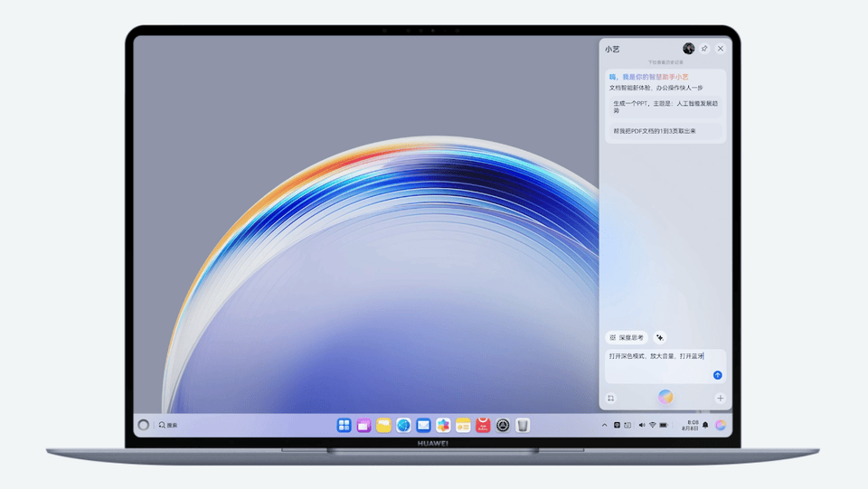Send the message with blue arrow

[x=717, y=375]
